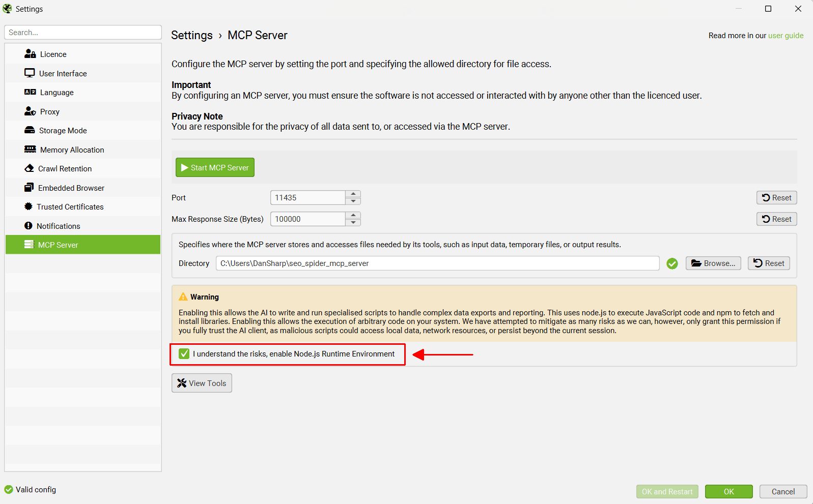Increase Max Response Size with up arrow
Viewport: 813px width, 504px height.
click(x=353, y=215)
